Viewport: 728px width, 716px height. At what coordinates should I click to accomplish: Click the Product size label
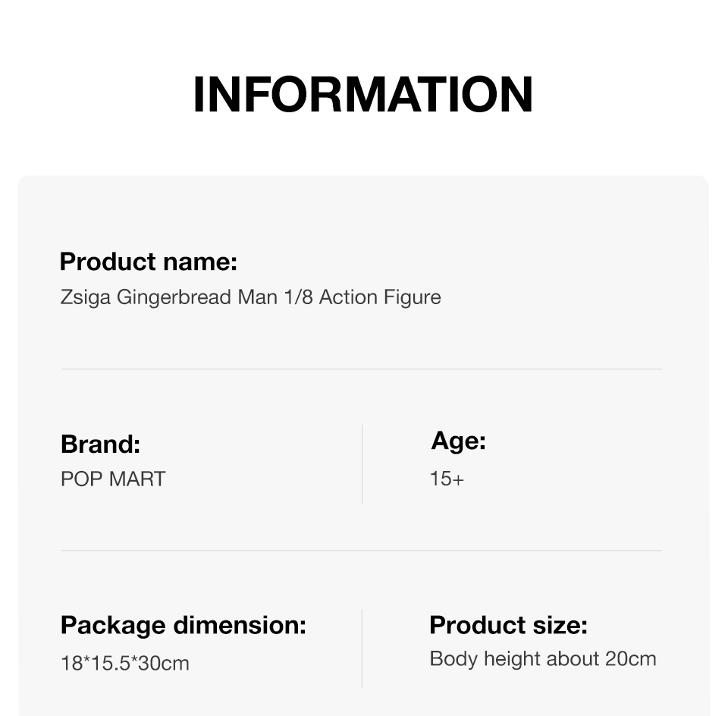click(508, 625)
